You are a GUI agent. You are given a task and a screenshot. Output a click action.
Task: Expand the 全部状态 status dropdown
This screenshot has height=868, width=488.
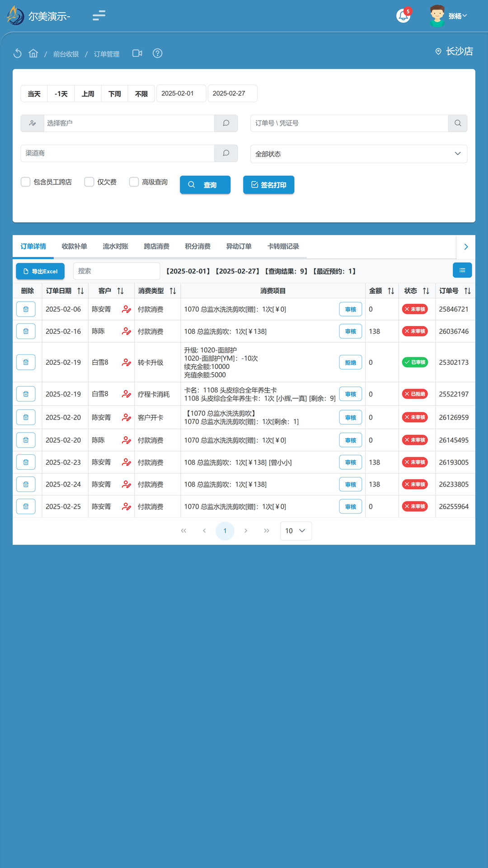point(358,154)
